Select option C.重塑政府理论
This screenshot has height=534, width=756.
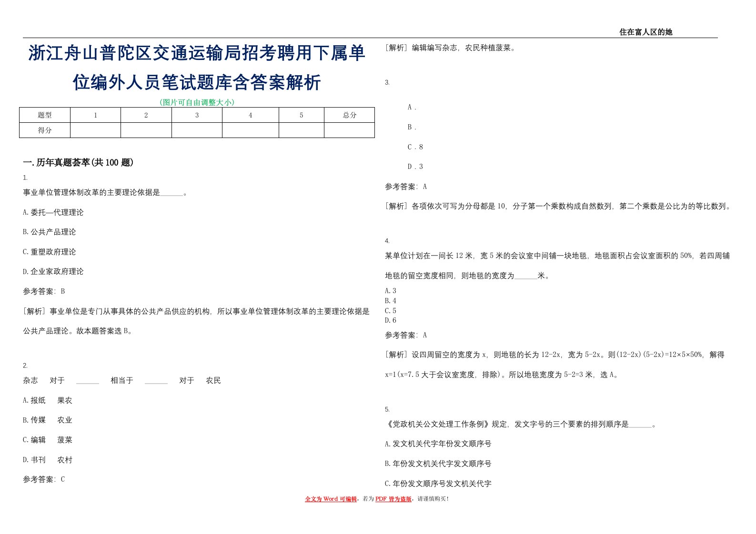coord(49,252)
